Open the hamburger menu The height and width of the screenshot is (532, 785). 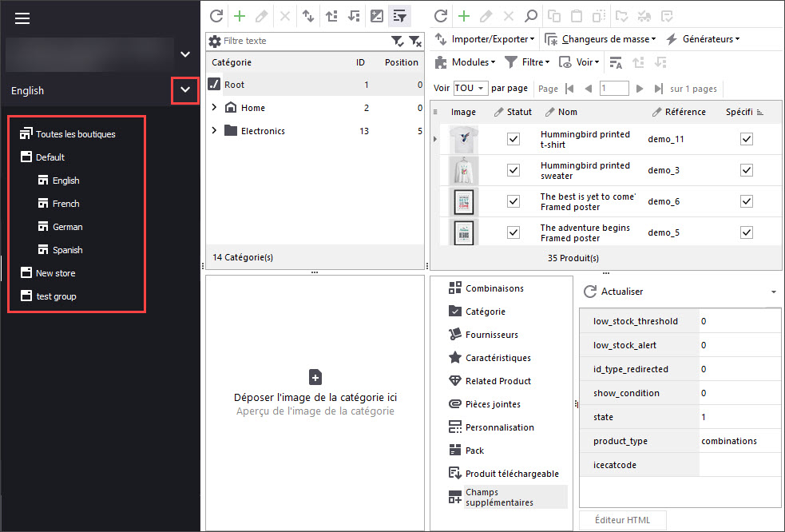tap(22, 18)
